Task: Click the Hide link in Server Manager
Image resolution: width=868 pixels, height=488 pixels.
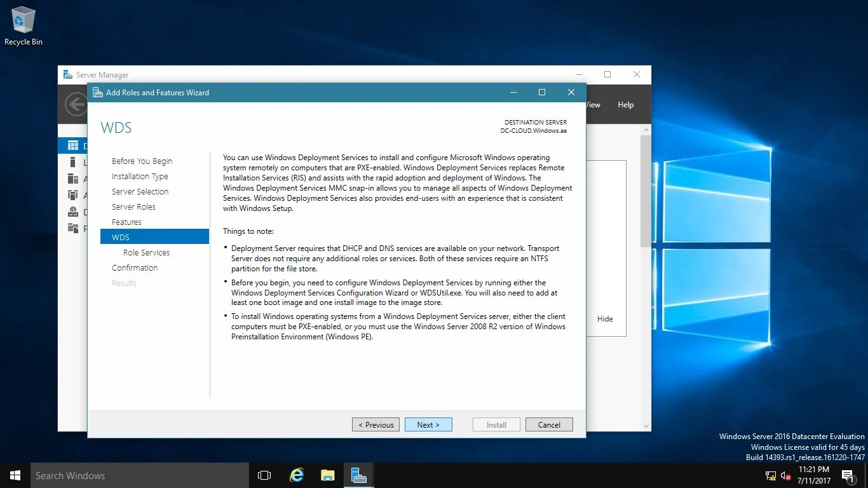Action: click(605, 319)
